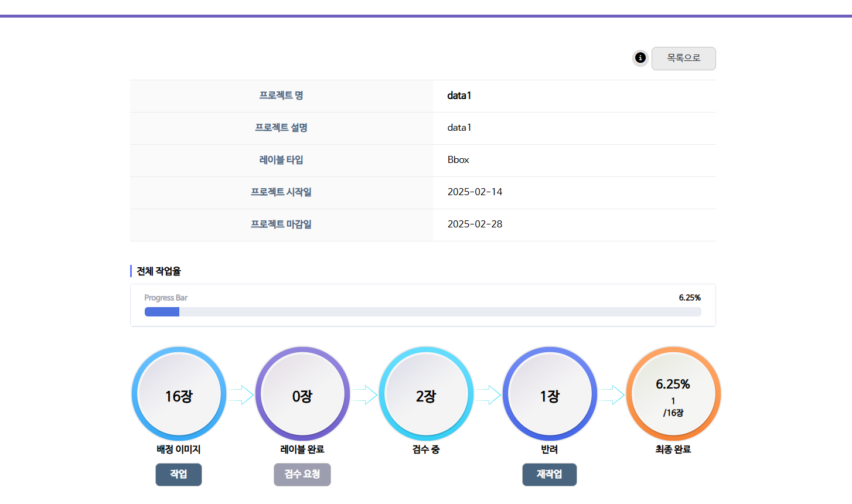The width and height of the screenshot is (852, 504).
Task: Click the info icon beside 목록으로
Action: point(640,58)
